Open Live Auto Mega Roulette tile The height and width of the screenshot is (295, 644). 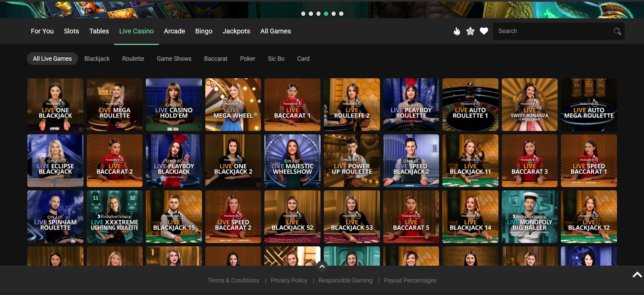tap(589, 105)
